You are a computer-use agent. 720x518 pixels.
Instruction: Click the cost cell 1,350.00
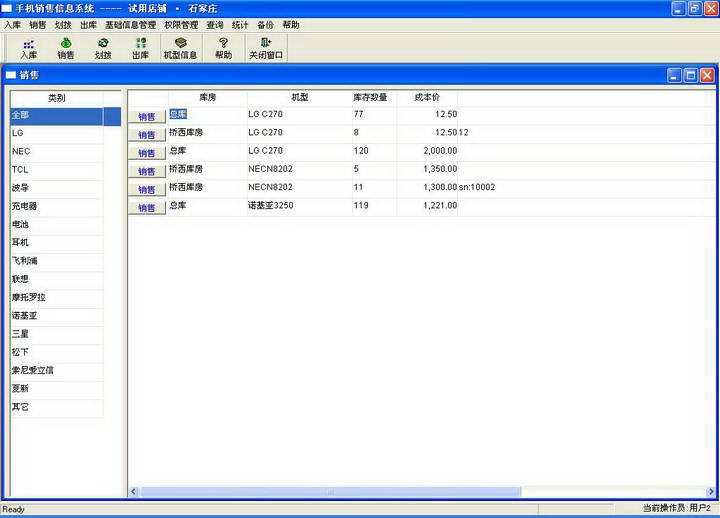pos(427,169)
